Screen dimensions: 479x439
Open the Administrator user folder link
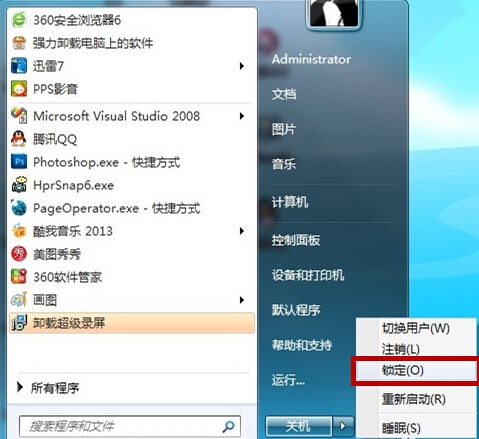click(311, 59)
